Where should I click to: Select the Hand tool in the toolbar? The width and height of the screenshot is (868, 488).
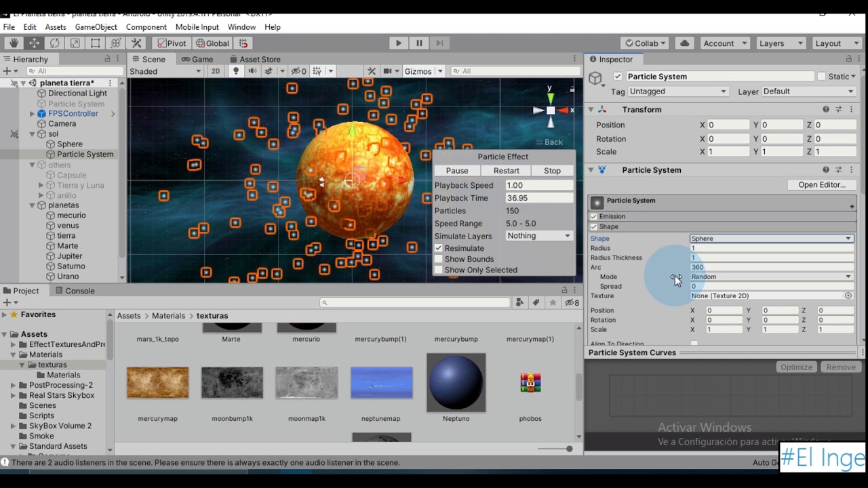(x=14, y=43)
